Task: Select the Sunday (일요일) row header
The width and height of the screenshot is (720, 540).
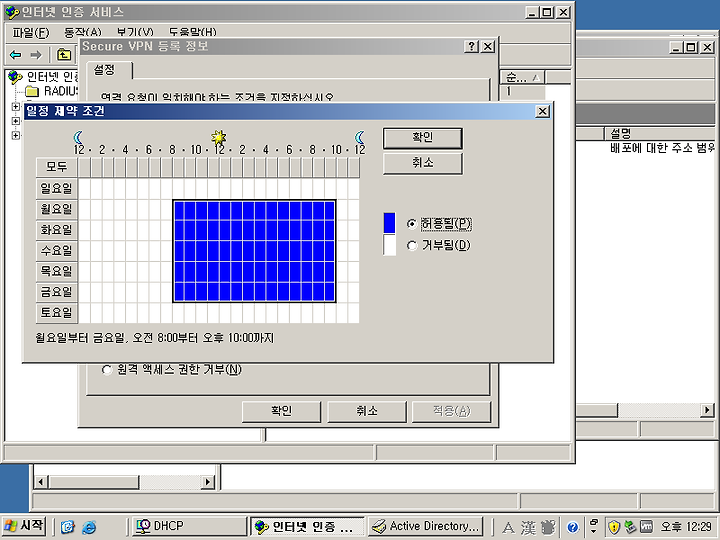Action: (x=57, y=188)
